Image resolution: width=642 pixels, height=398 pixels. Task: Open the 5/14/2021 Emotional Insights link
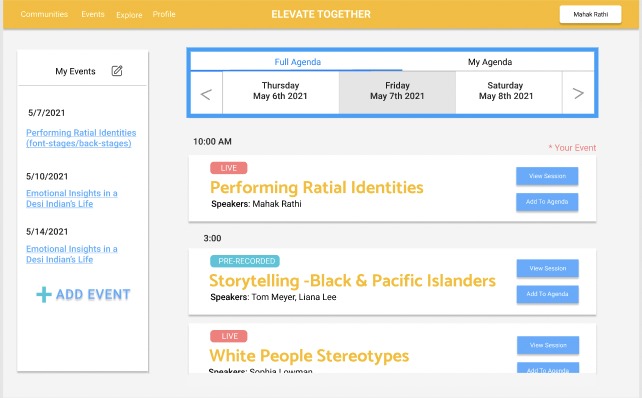(72, 254)
